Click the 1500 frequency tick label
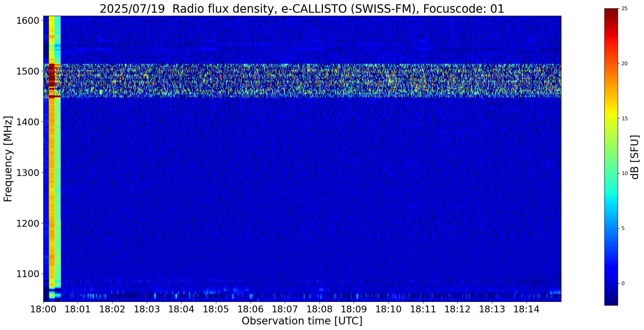 click(28, 71)
